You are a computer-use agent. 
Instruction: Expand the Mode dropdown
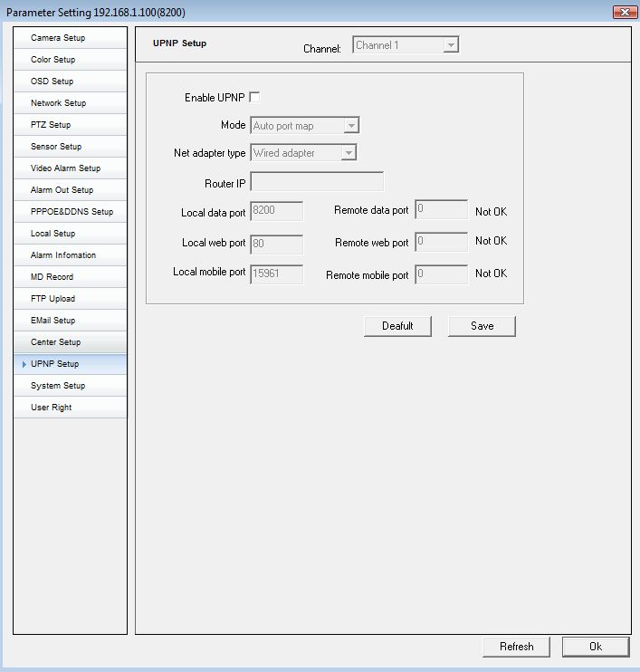[x=305, y=126]
